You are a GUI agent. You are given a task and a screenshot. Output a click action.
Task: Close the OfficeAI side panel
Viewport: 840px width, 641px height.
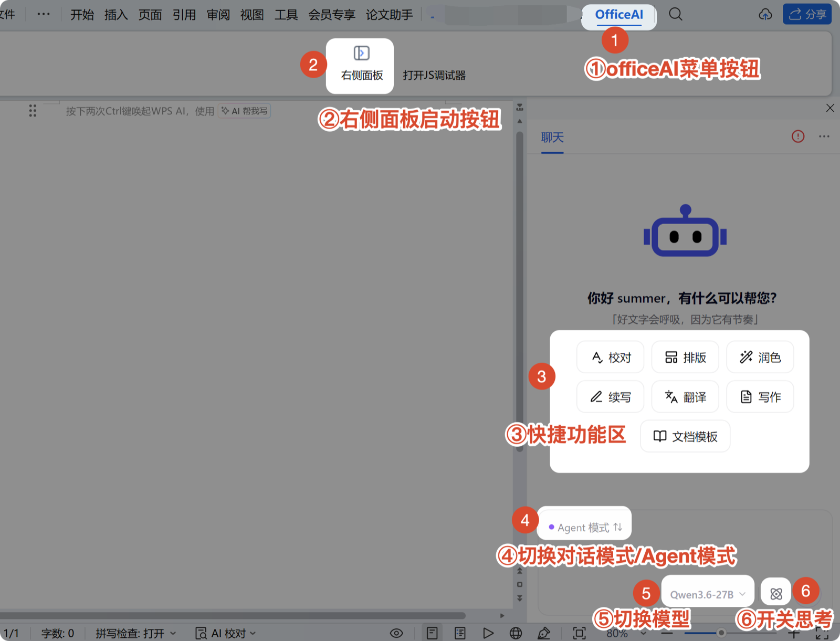(830, 108)
